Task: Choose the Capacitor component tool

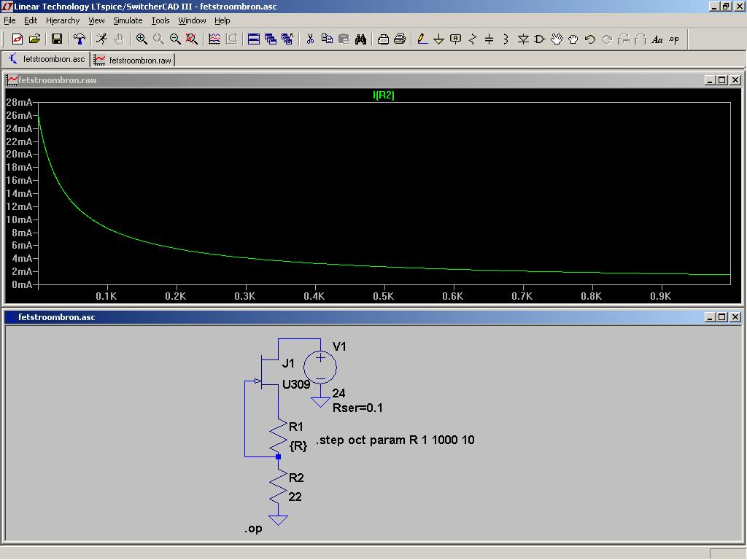Action: (x=489, y=39)
